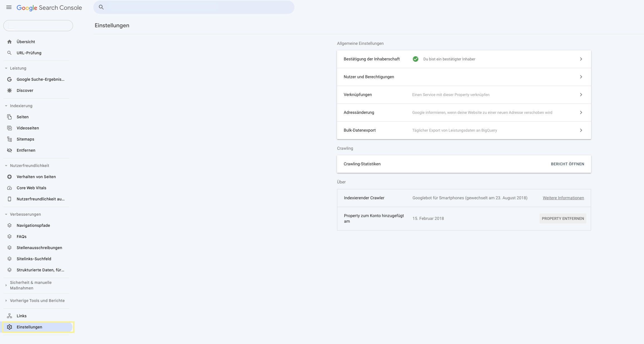Click Discover sidebar icon
The image size is (644, 344).
(x=9, y=90)
